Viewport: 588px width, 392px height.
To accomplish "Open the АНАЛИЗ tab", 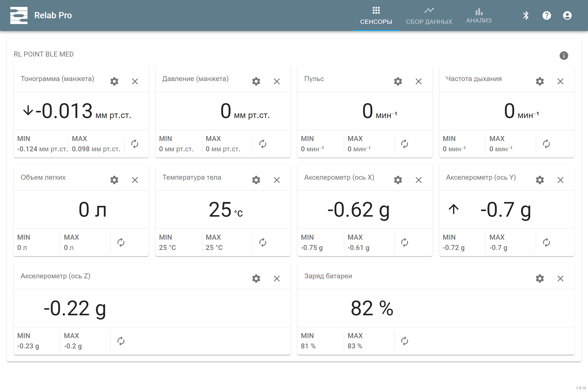I will point(478,16).
